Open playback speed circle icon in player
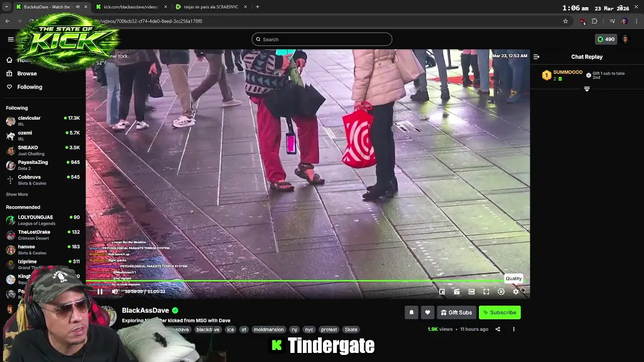Screen dimensions: 644x362 coord(501,292)
